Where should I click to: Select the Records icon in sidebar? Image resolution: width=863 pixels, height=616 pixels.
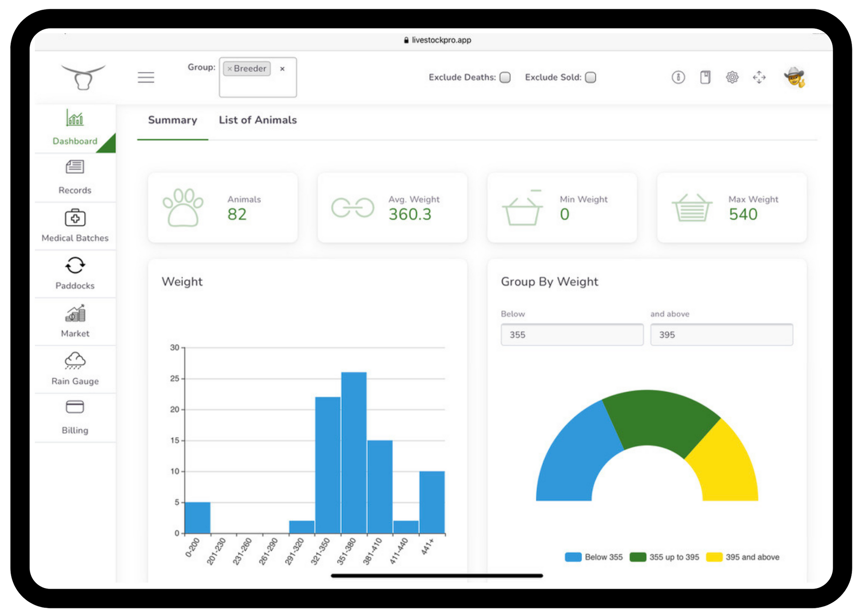click(75, 167)
